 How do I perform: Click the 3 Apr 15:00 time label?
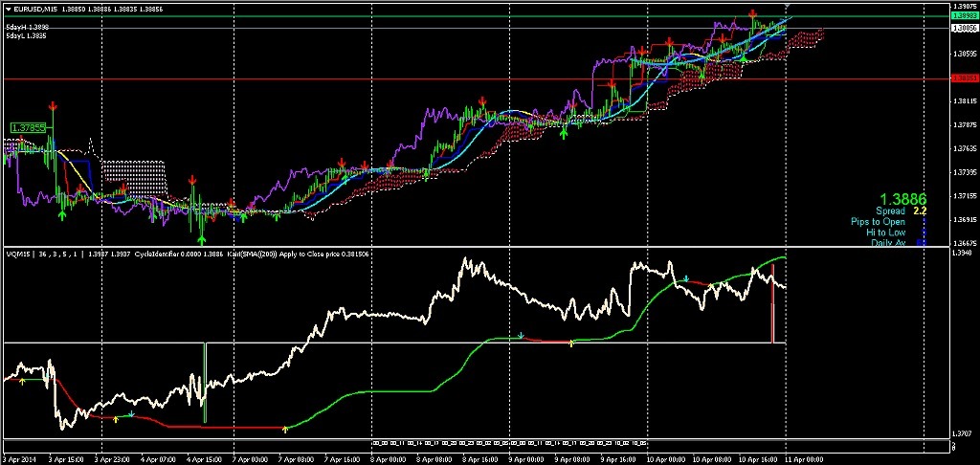click(67, 458)
